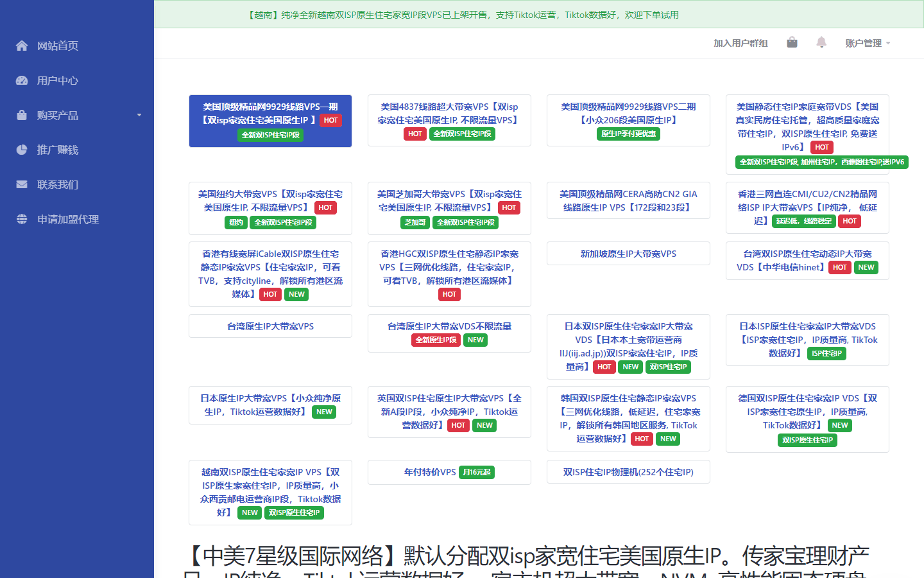This screenshot has width=924, height=578.
Task: Click the shopping bag icon beside 购买产品
Action: click(22, 115)
